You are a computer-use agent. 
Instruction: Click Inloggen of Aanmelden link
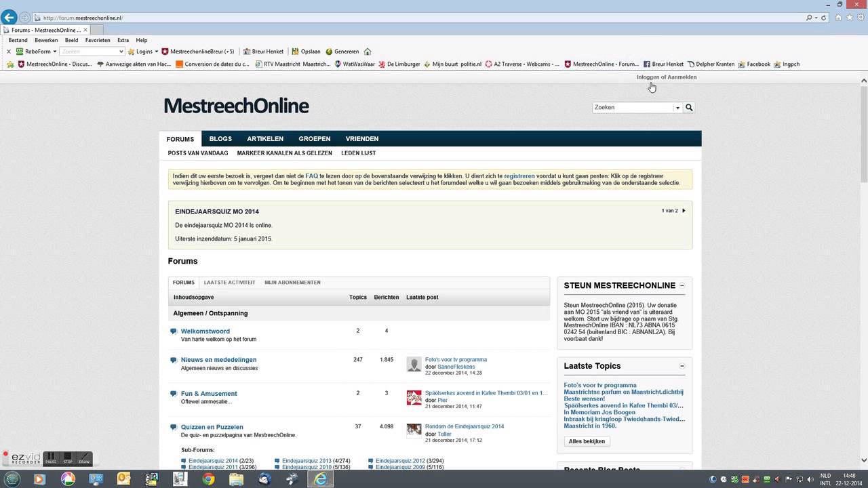tap(666, 77)
